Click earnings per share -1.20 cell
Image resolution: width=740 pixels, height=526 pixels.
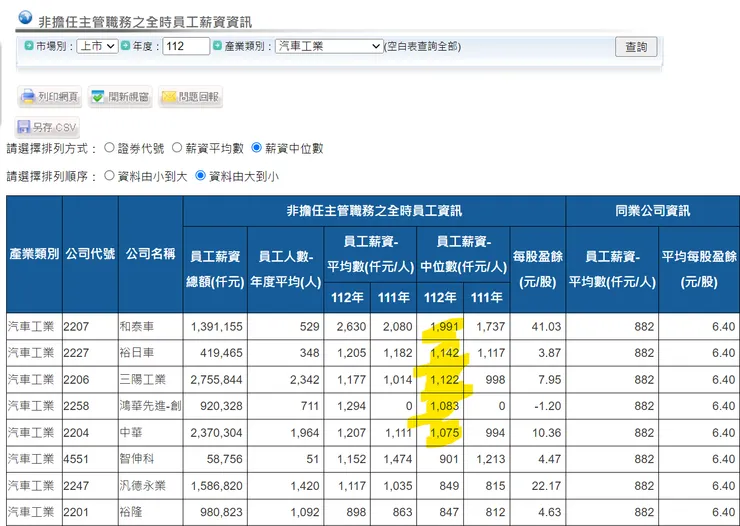click(538, 406)
